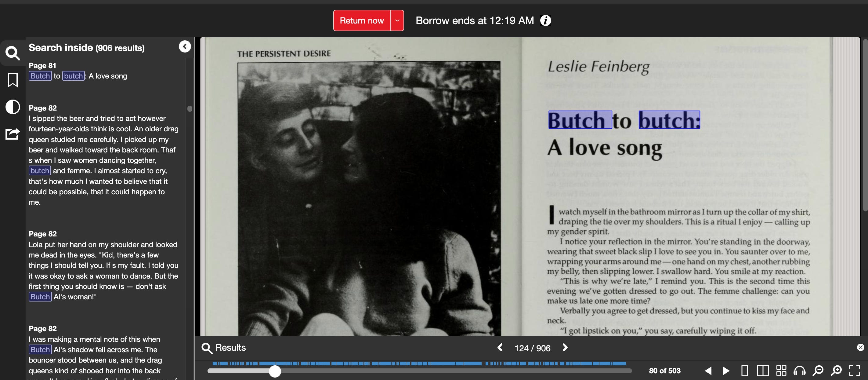
Task: Switch to one-page view
Action: tap(745, 371)
